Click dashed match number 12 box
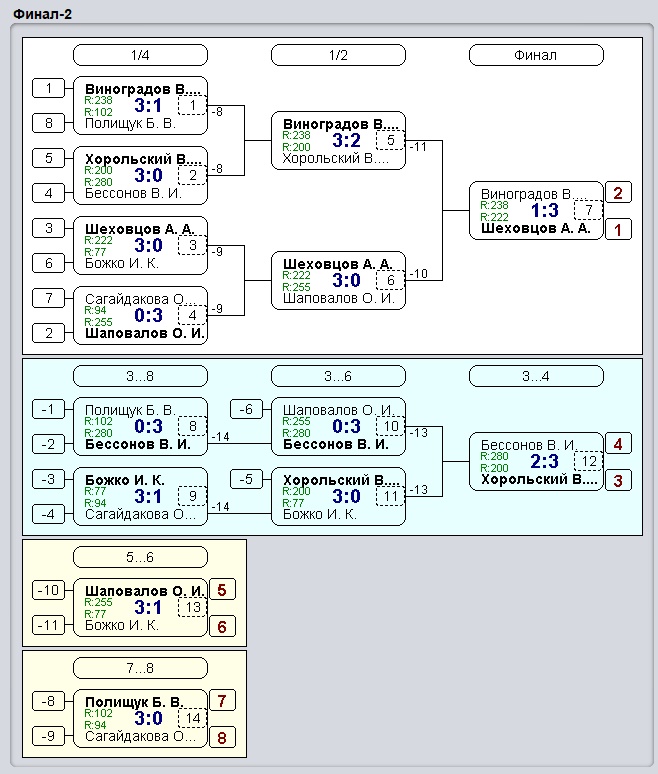The height and width of the screenshot is (774, 658). pyautogui.click(x=588, y=461)
